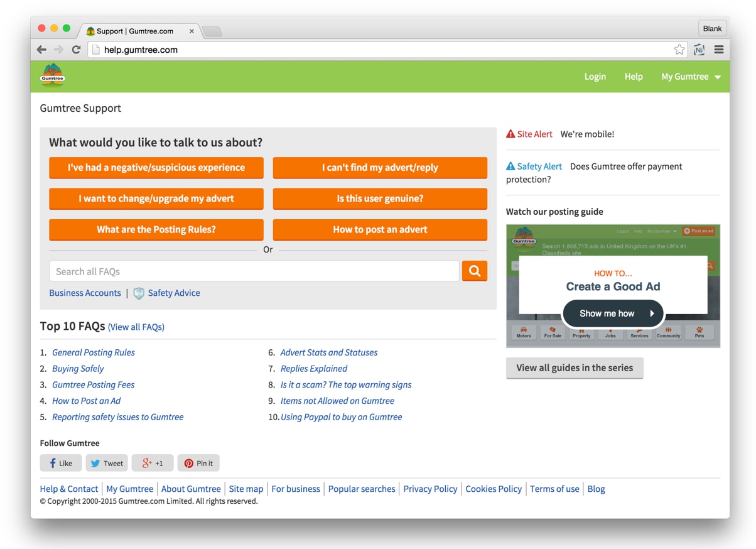This screenshot has height=549, width=756.
Task: Open Items not Allowed on Gumtree FAQ
Action: 338,401
